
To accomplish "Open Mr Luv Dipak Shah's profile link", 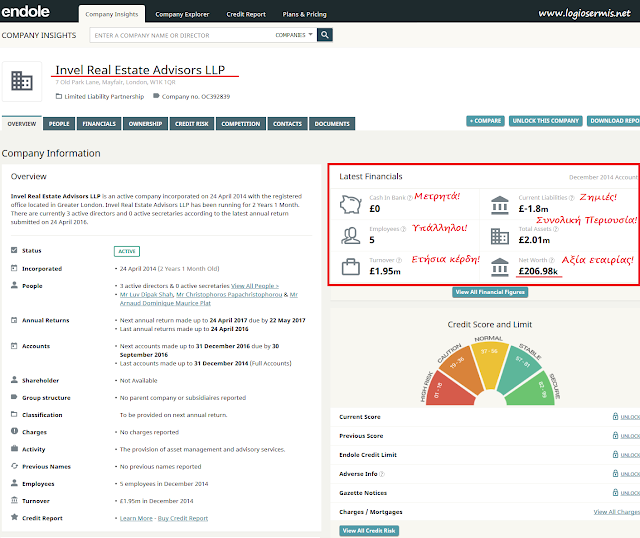I will [147, 294].
